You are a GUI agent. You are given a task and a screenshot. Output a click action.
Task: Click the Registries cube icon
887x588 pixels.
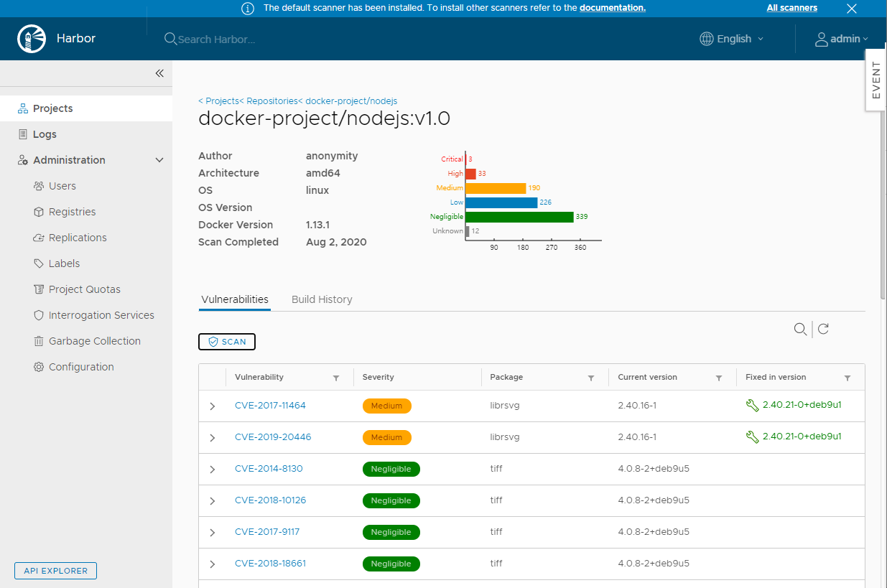[39, 212]
